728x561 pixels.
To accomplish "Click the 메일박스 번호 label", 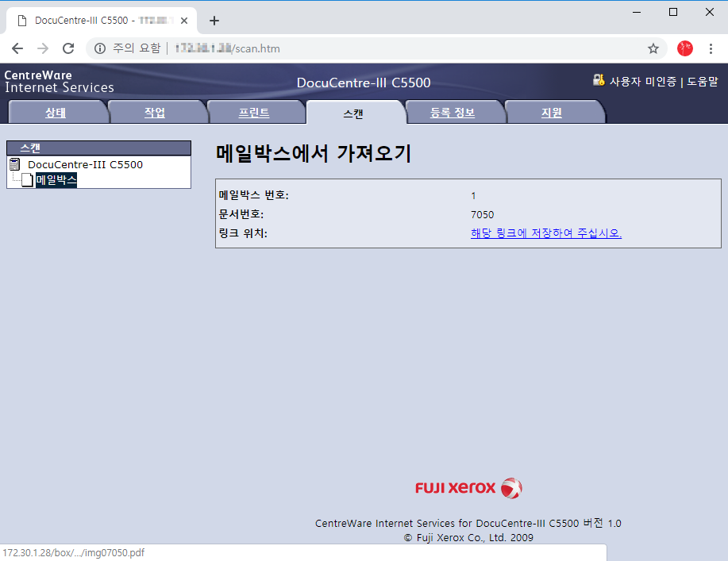I will click(253, 195).
